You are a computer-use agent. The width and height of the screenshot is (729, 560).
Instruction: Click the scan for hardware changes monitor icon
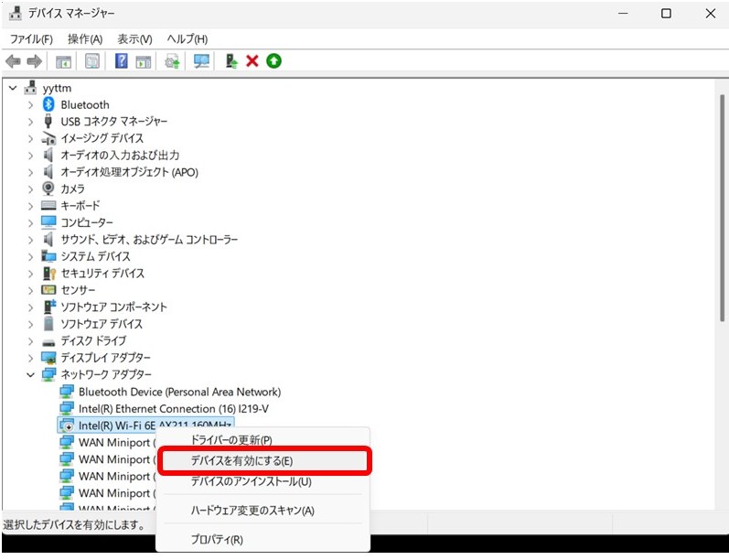(201, 61)
